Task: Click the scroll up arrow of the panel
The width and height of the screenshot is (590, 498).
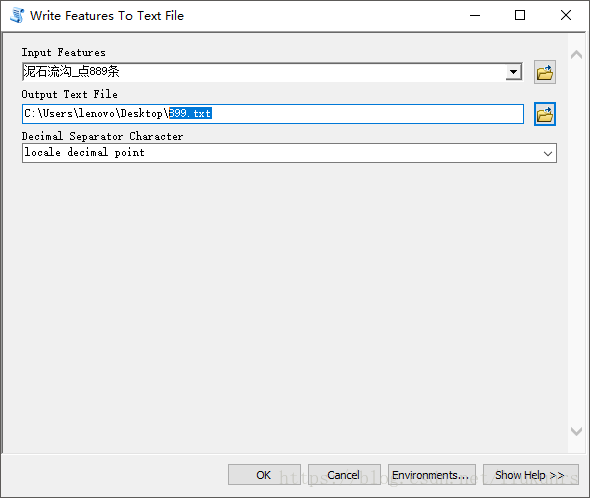Action: pyautogui.click(x=576, y=55)
